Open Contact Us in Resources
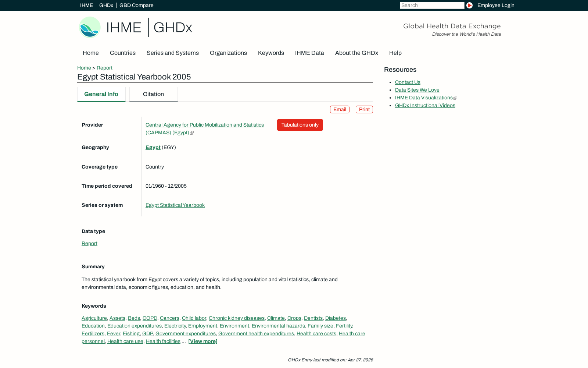The width and height of the screenshot is (588, 368). tap(408, 82)
